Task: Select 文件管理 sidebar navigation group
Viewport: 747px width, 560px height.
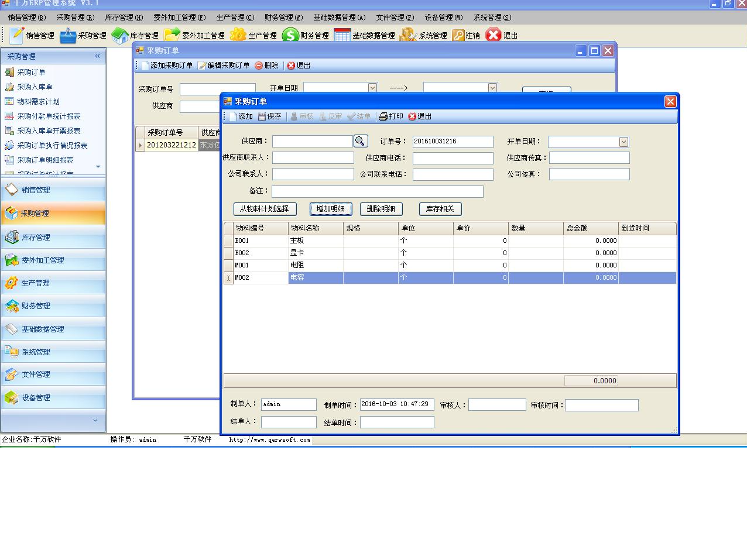Action: pyautogui.click(x=53, y=374)
